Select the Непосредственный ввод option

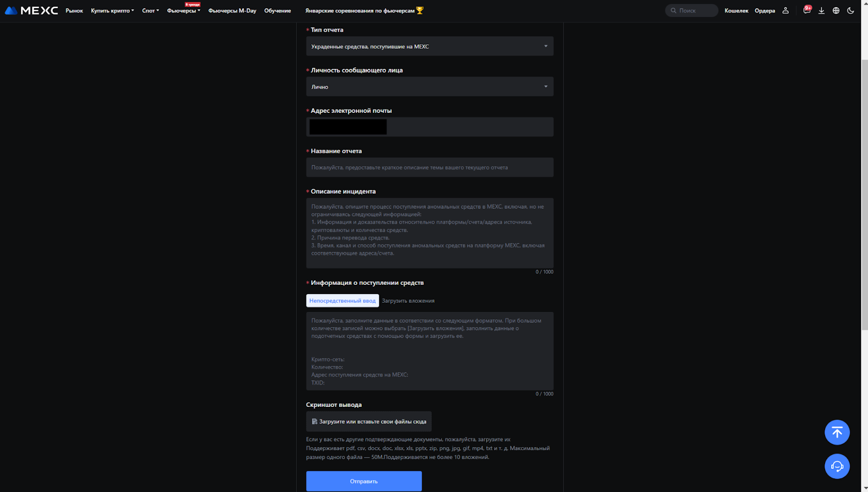pos(342,301)
